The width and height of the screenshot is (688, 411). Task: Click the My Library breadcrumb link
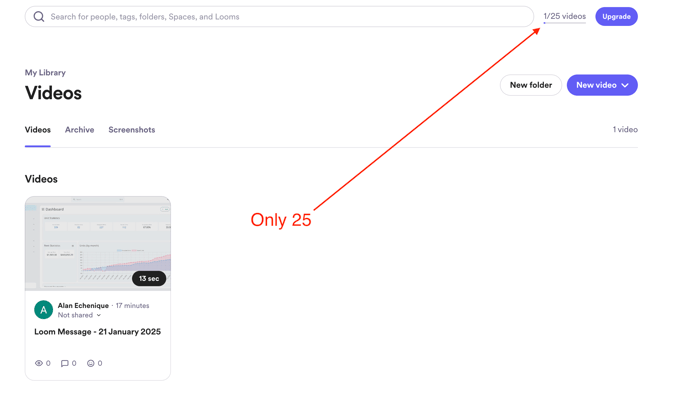point(45,73)
